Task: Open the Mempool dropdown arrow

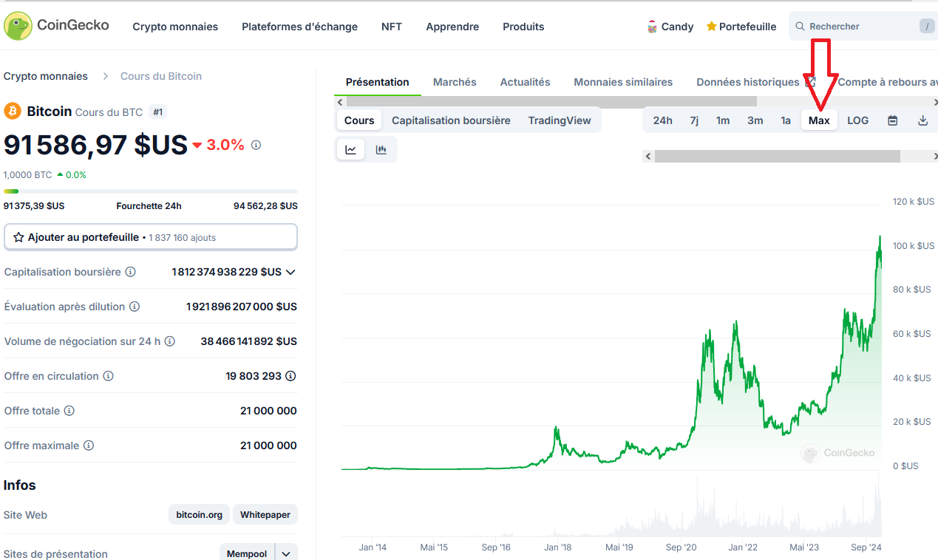Action: 286,553
